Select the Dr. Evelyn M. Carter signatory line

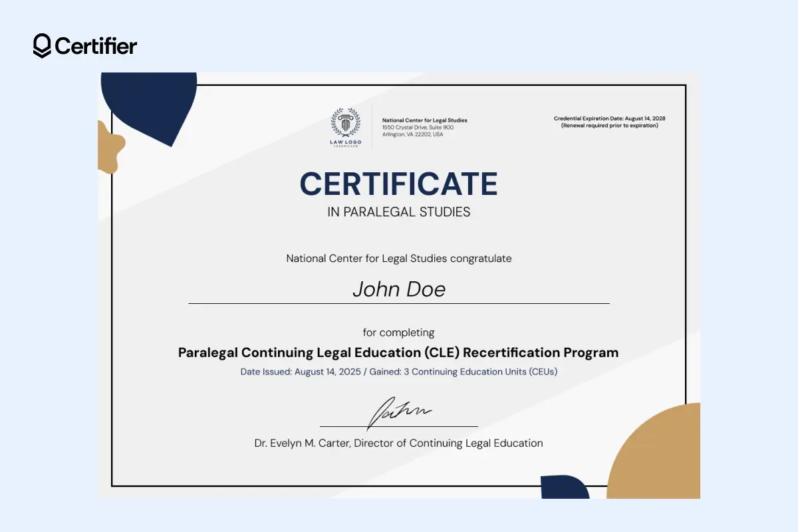click(x=399, y=443)
